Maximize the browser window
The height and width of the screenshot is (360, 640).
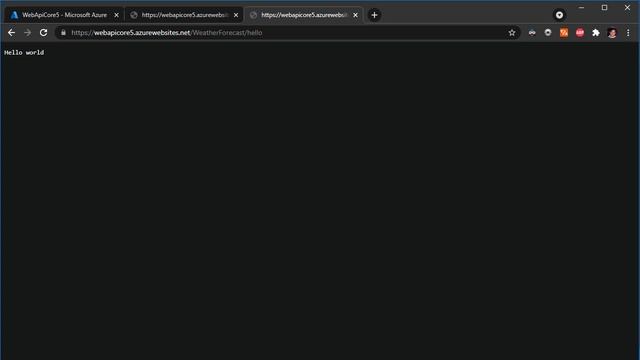click(x=604, y=7)
